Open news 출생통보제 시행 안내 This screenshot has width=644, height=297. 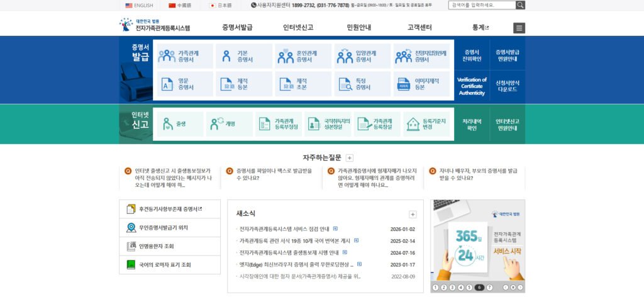click(289, 252)
